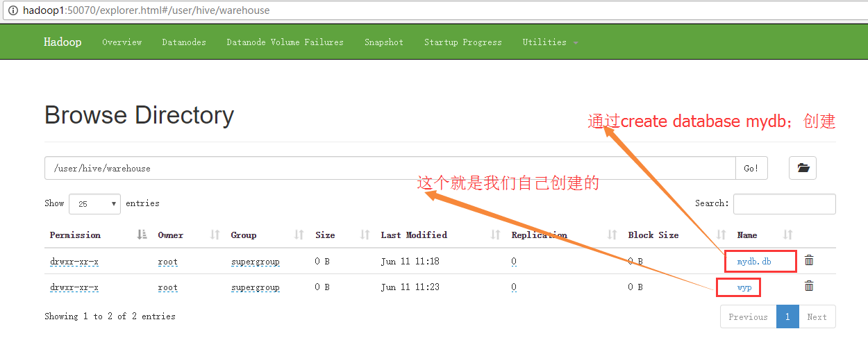Click the Next pagination button
The height and width of the screenshot is (338, 868).
point(817,316)
